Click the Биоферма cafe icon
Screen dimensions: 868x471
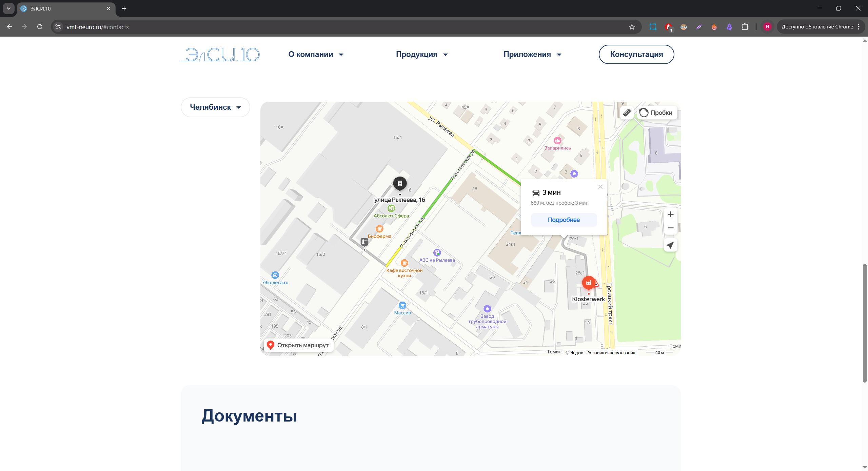379,229
